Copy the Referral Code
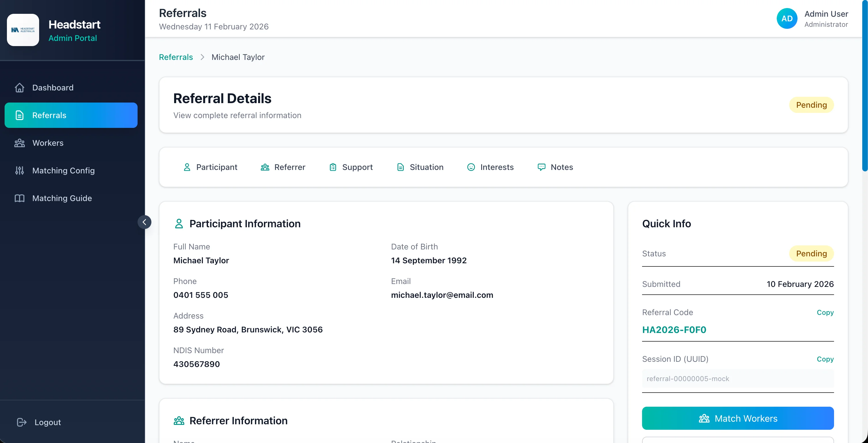The width and height of the screenshot is (868, 443). (825, 313)
